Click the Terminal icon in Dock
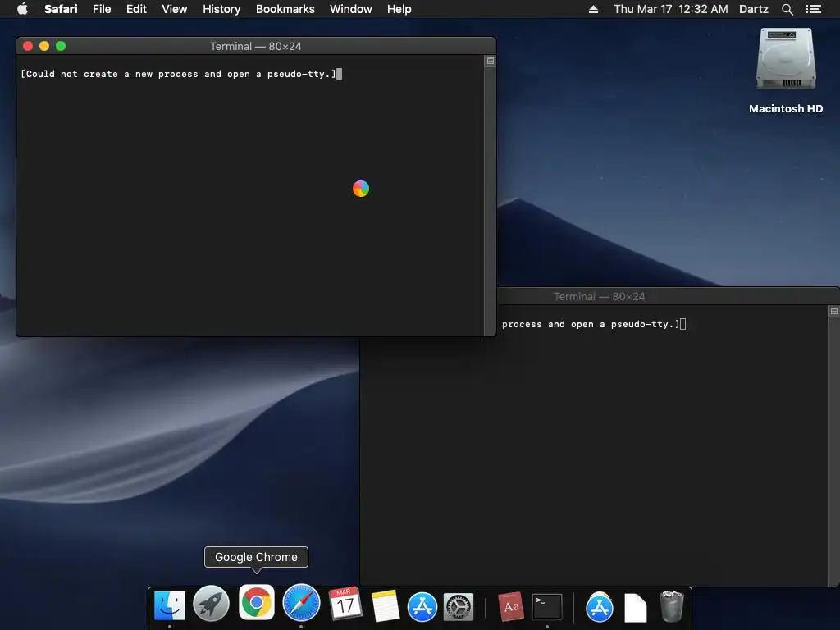This screenshot has height=630, width=840. 547,607
